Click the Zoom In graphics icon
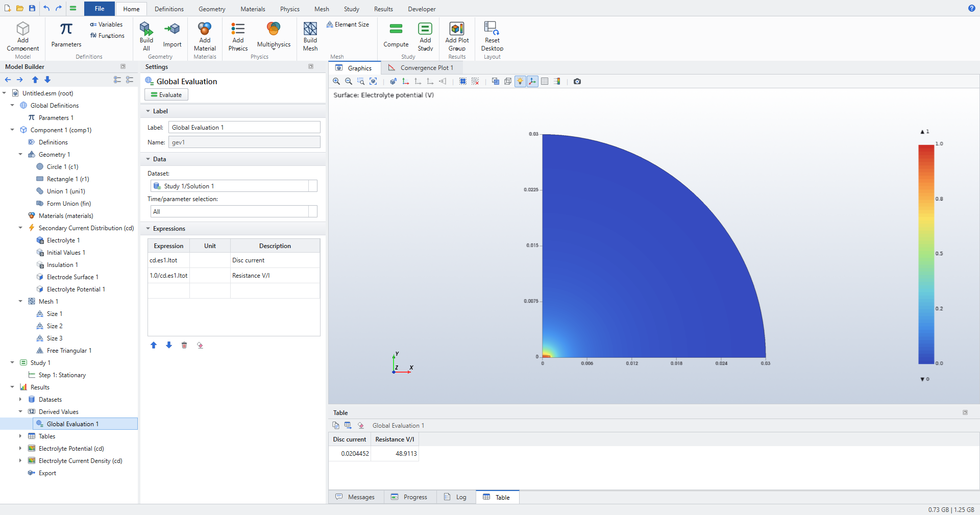This screenshot has height=515, width=980. [336, 81]
